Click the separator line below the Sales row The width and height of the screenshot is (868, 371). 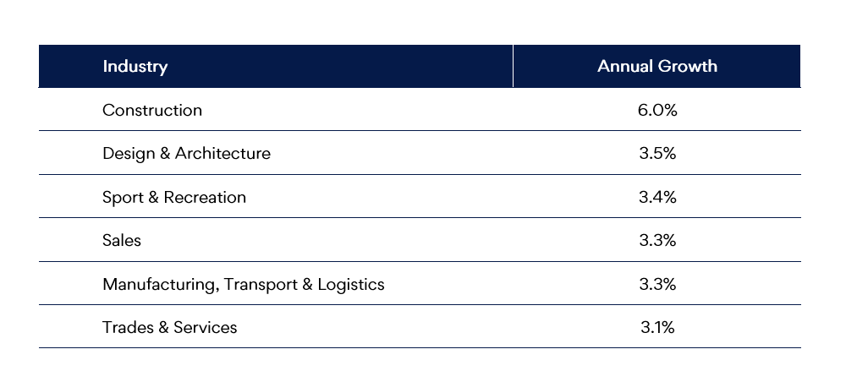(x=419, y=262)
